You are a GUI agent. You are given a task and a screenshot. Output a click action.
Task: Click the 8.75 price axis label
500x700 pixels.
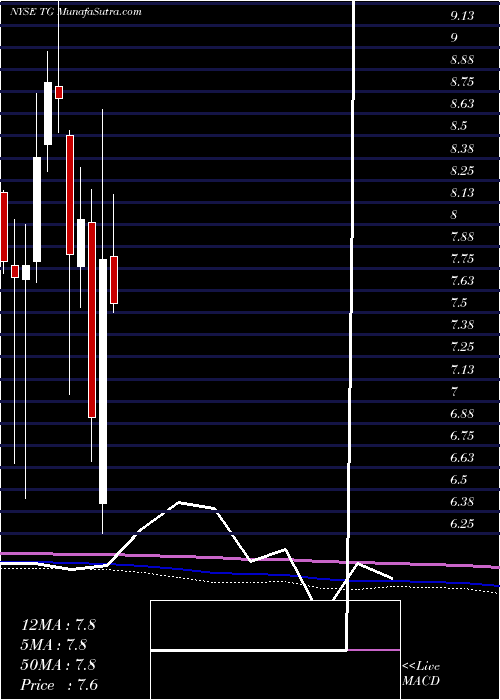click(462, 83)
